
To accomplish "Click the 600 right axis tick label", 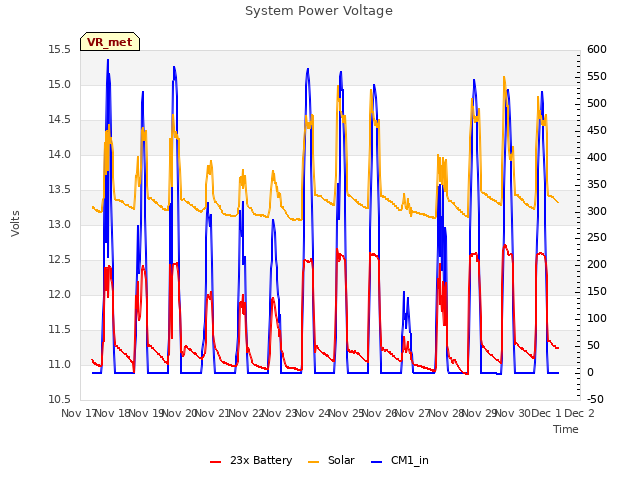I will (597, 50).
